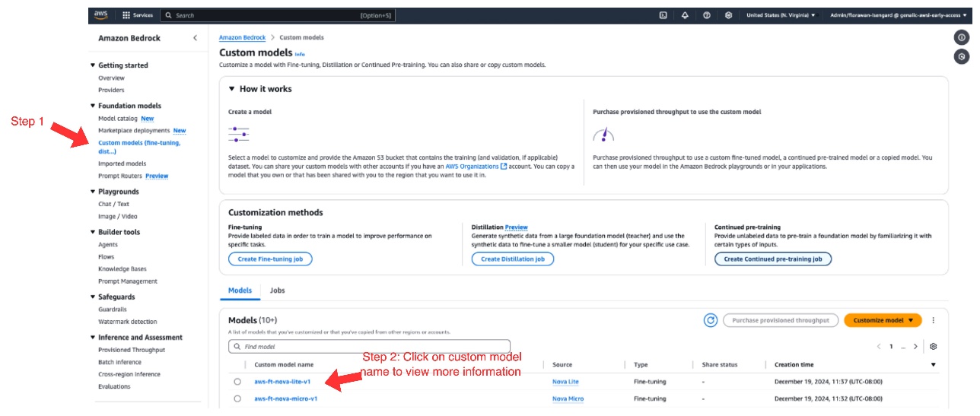Collapse the Getting started nav group
The width and height of the screenshot is (980, 416).
tap(93, 65)
